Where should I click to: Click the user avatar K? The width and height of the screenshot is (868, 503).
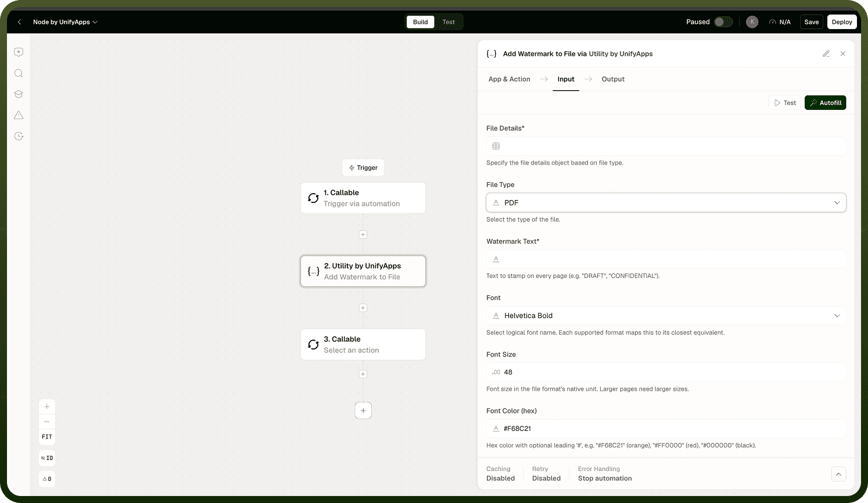[752, 22]
